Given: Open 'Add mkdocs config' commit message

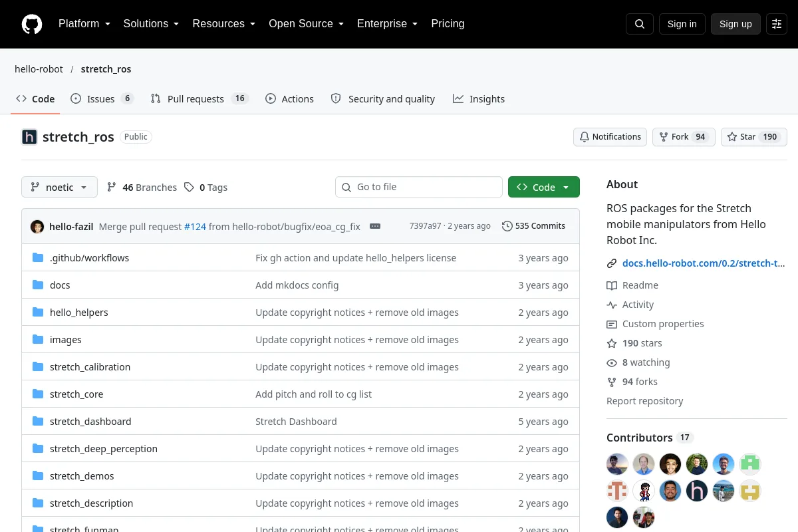Looking at the screenshot, I should pos(297,285).
